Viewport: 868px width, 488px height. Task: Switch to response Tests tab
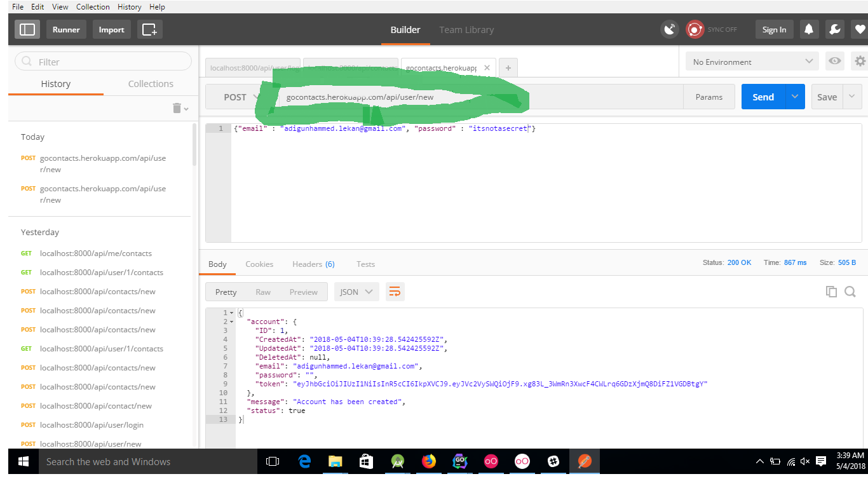365,264
